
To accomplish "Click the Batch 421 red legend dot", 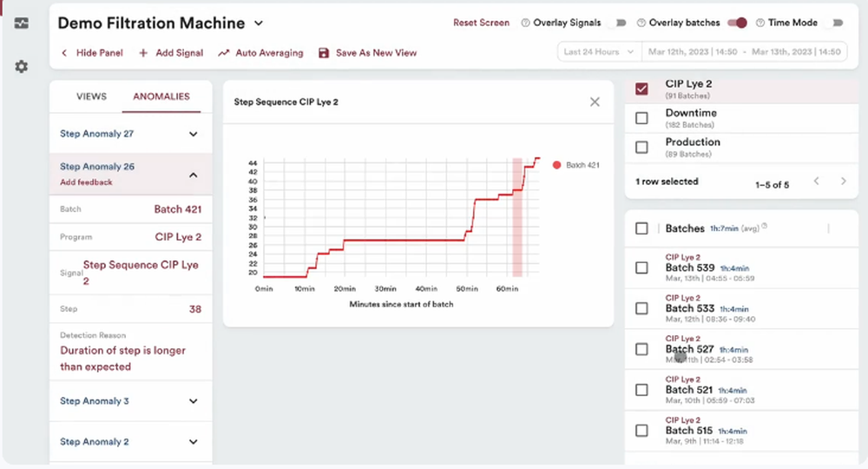I will 556,165.
